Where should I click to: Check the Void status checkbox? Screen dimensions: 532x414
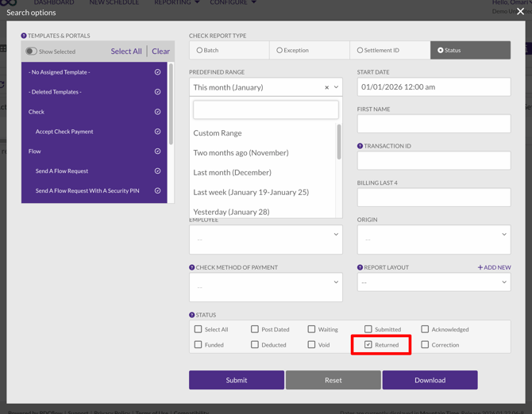tap(311, 344)
